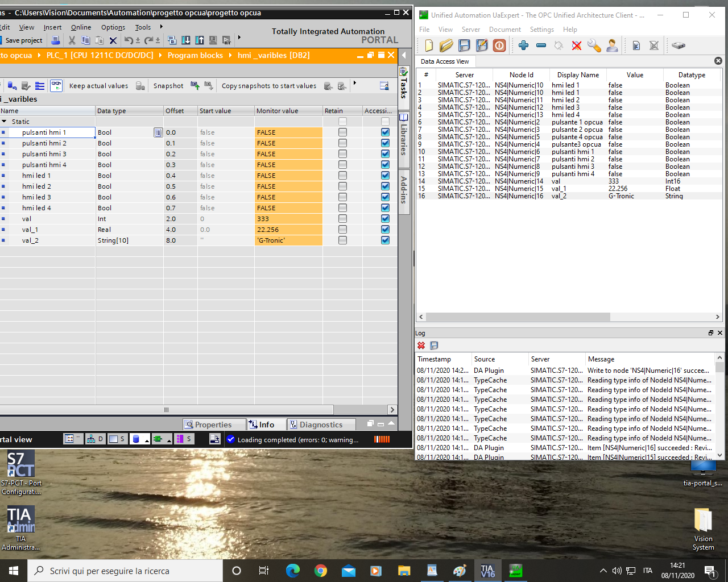Toggle Retain checkbox for pulsanti hmi 4
The height and width of the screenshot is (582, 728).
click(x=342, y=165)
